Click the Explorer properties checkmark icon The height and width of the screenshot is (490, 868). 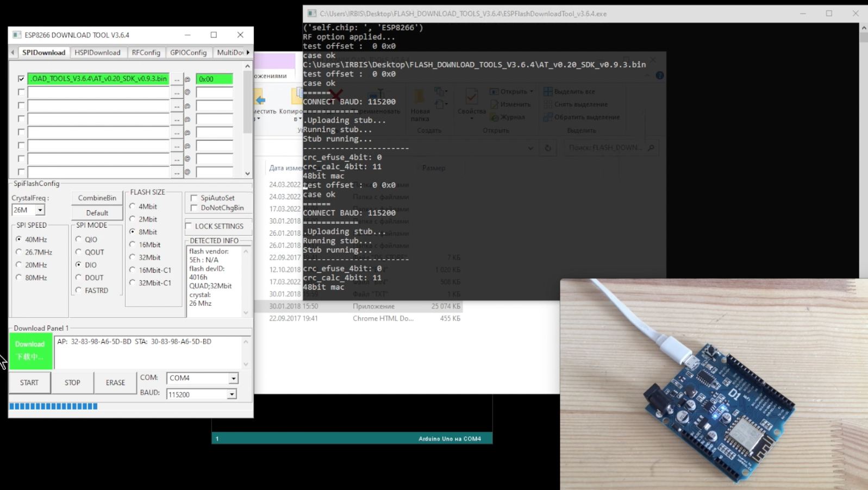tap(471, 97)
